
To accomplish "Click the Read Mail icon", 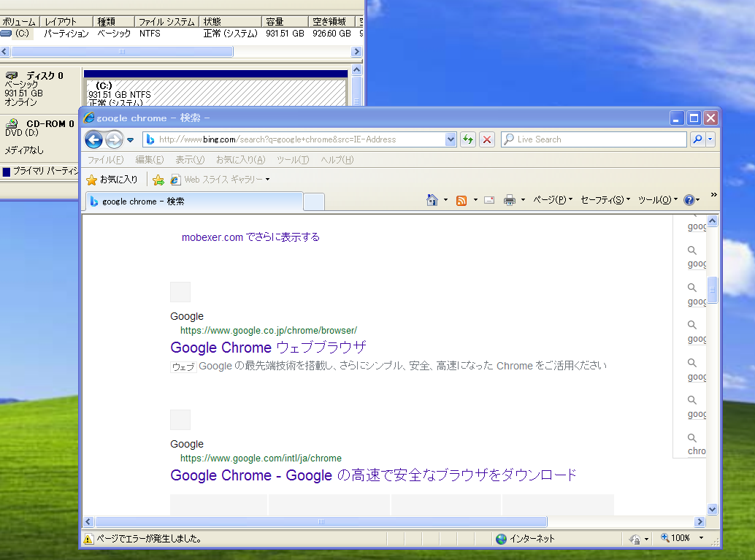I will [x=489, y=200].
